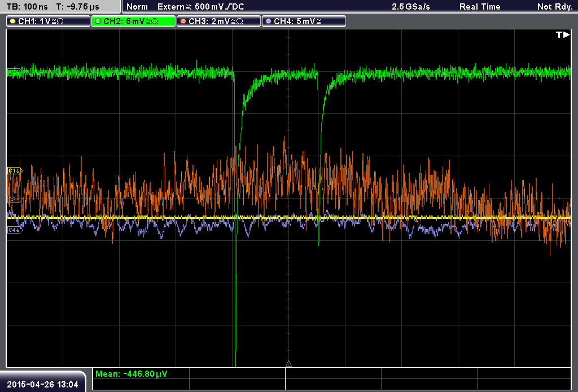Click the blue dot in CH4 button
The width and height of the screenshot is (578, 392).
tap(268, 21)
